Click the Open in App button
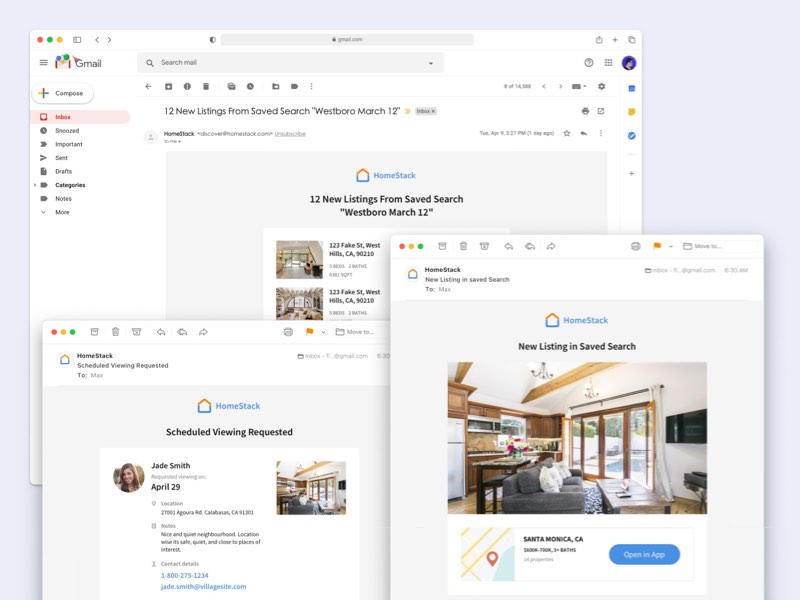800x600 pixels. (643, 554)
